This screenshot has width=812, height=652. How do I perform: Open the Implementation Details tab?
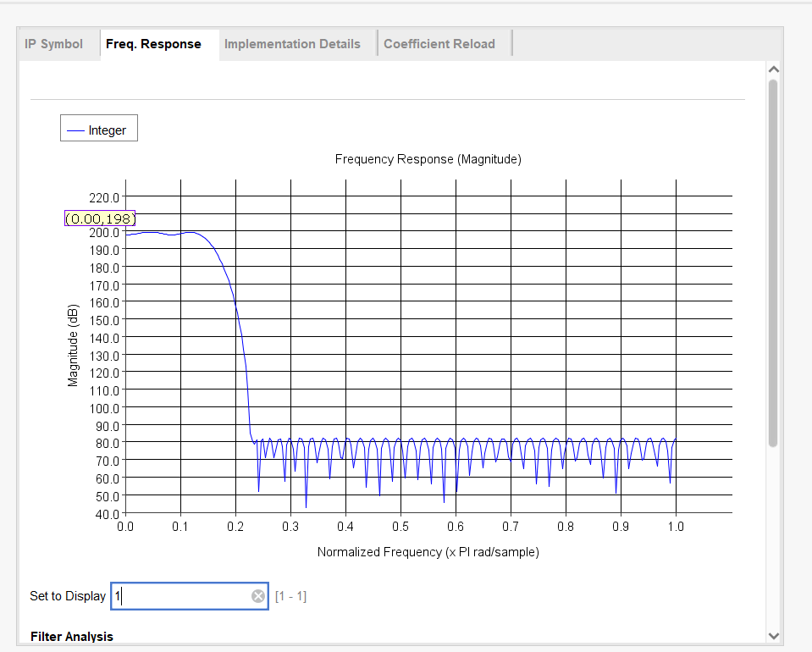point(292,44)
